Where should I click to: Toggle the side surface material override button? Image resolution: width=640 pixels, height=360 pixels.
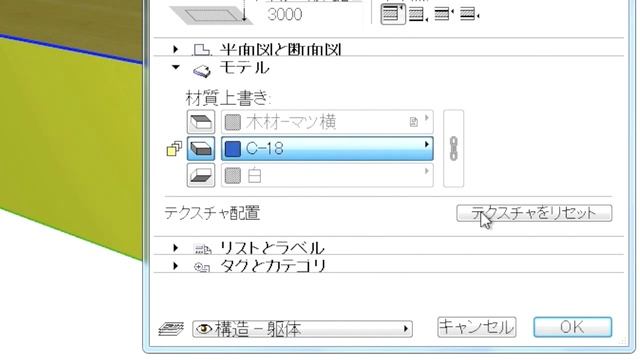(201, 149)
